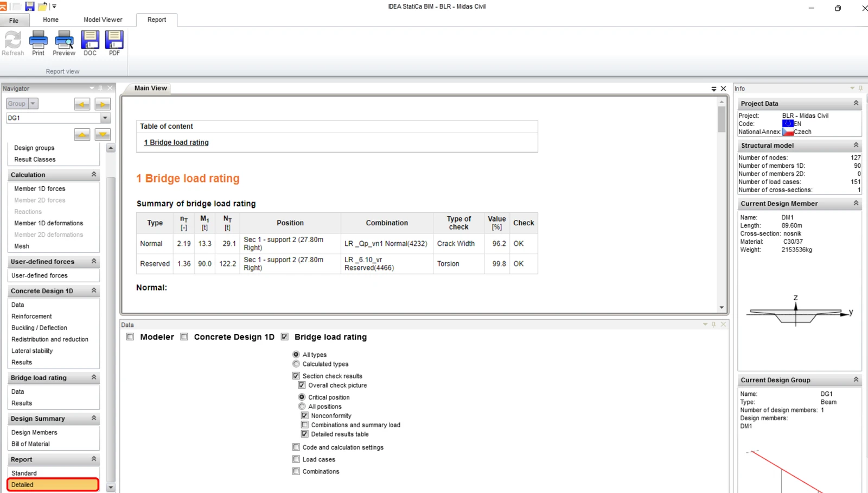
Task: Open Data panel options arrow
Action: 705,324
